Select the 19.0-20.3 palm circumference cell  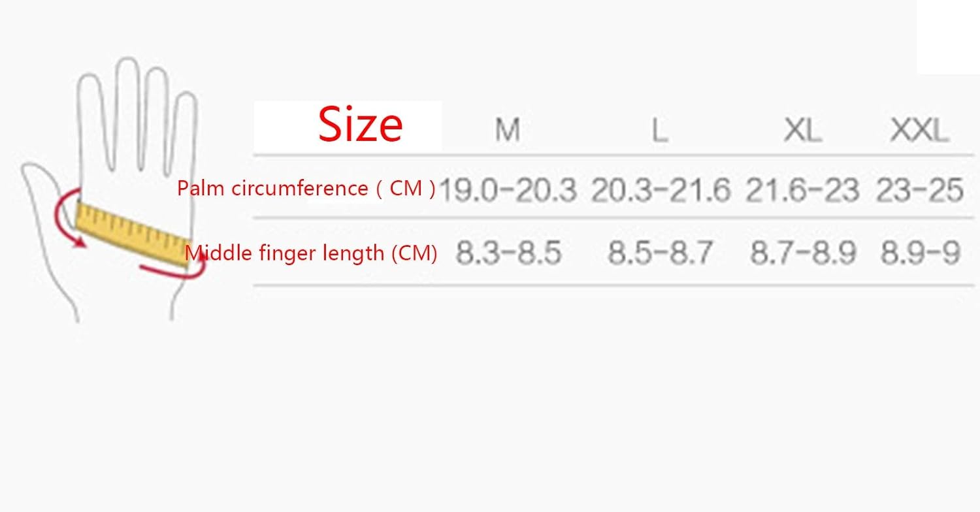508,190
